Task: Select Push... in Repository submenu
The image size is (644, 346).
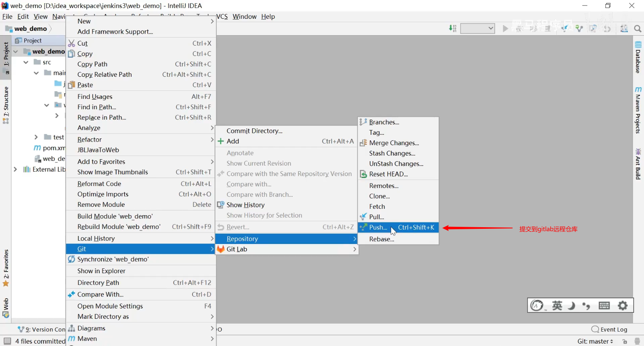Action: (x=399, y=227)
